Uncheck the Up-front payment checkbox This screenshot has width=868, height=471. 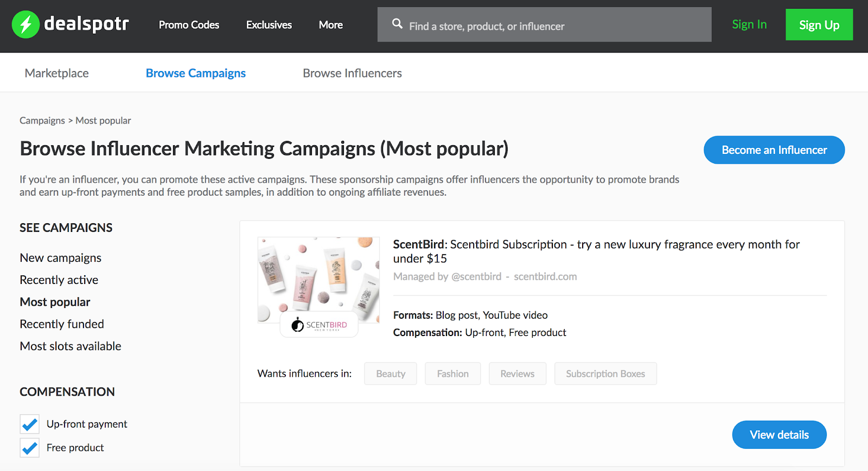pos(30,424)
